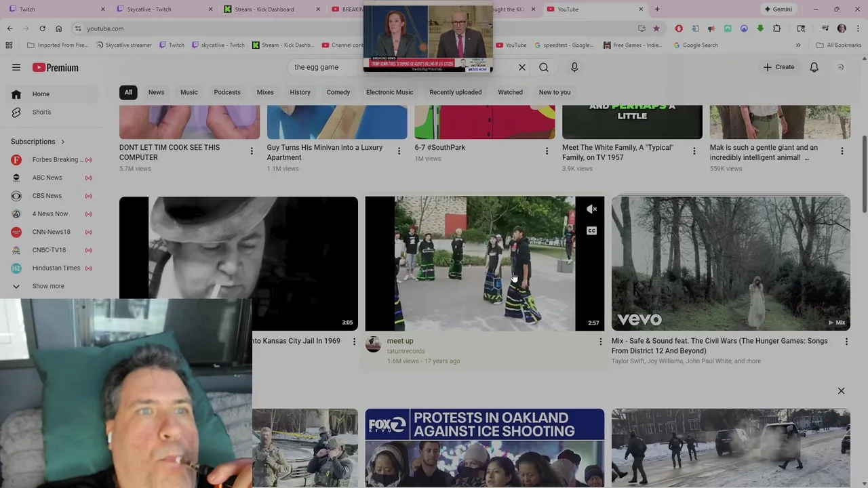Open options for 'Guy Turns His Minivan' video
Viewport: 868px width, 488px height.
coord(399,151)
